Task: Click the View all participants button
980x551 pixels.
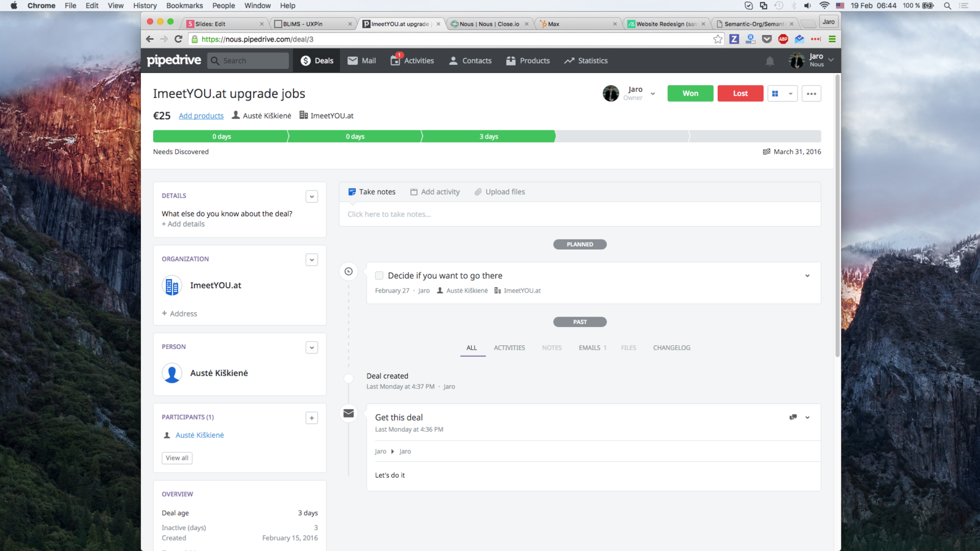Action: [177, 458]
